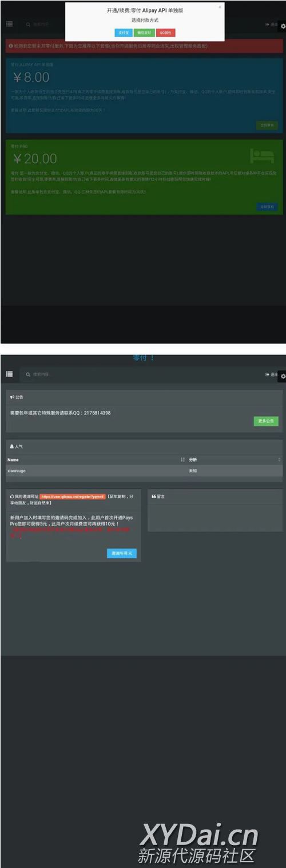
Task: Click the QQ contact number 2175814398 announcement
Action: click(x=60, y=413)
